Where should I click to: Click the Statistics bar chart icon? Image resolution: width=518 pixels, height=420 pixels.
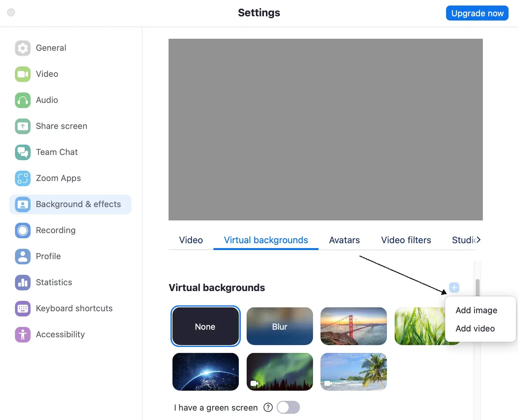tap(23, 283)
